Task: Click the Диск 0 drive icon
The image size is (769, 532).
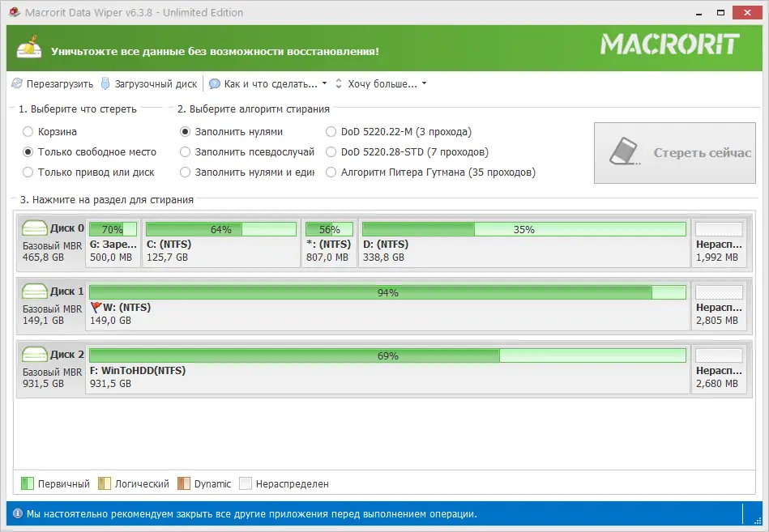Action: click(x=34, y=228)
